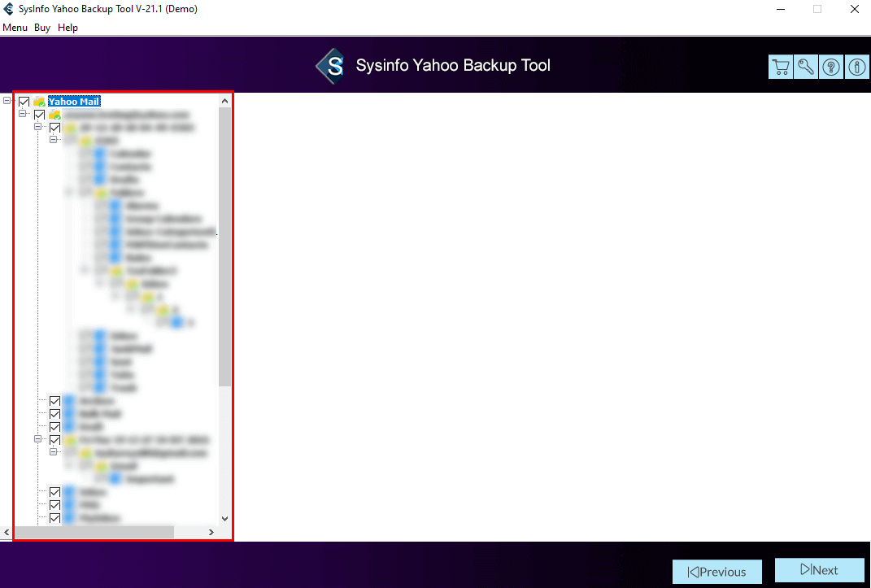Go back with the Previous button
This screenshot has height=588, width=871.
pos(717,572)
